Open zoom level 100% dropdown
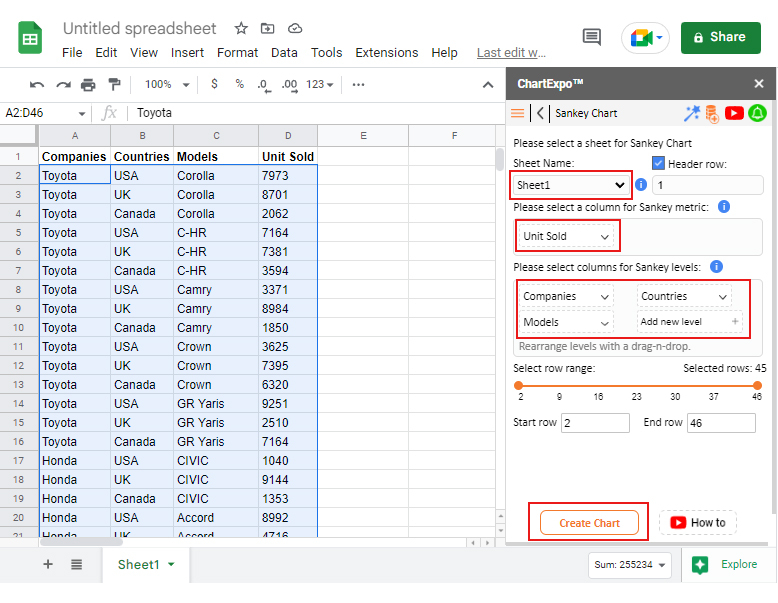This screenshot has height=603, width=778. 167,84
